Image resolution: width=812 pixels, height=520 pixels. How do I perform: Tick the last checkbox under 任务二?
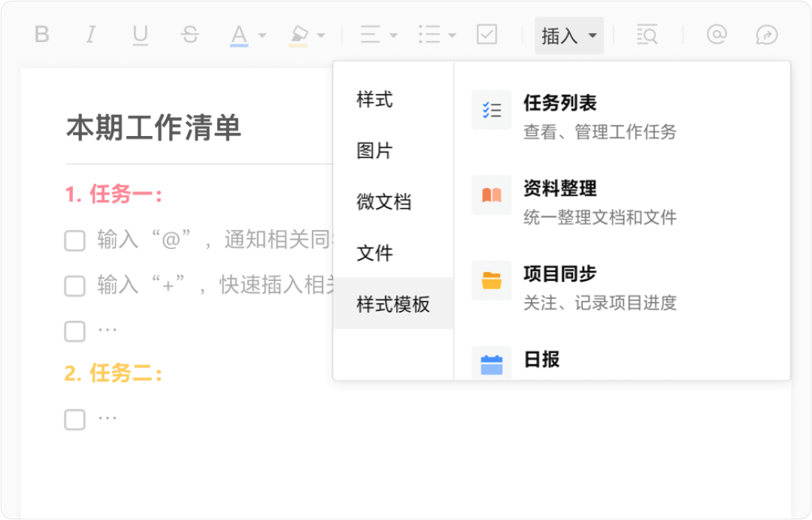[x=74, y=419]
